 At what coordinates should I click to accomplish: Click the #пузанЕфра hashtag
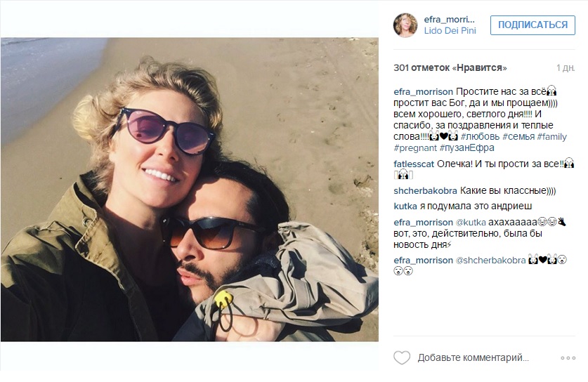[x=467, y=148]
